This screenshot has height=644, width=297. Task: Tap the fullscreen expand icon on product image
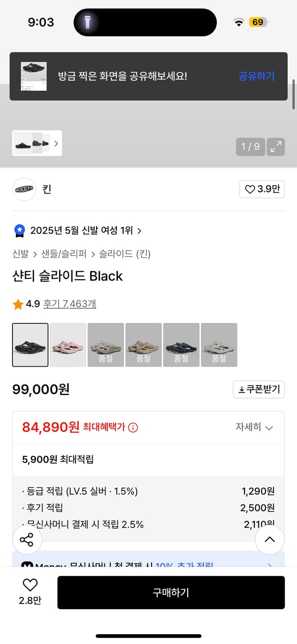[x=276, y=147]
